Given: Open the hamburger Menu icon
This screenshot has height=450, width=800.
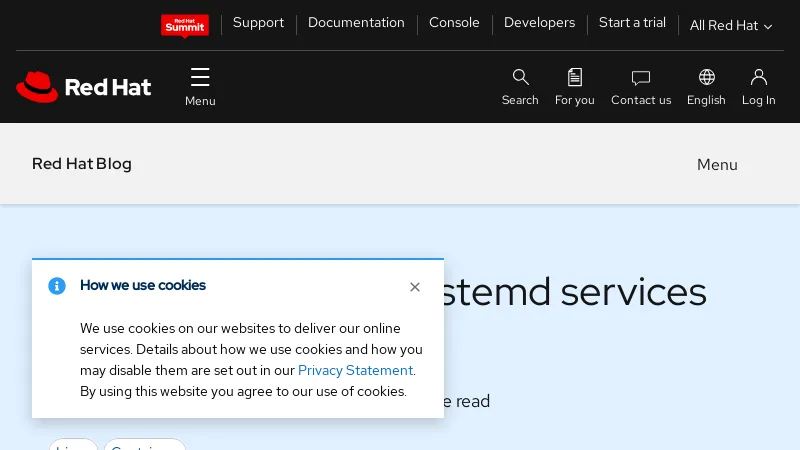Looking at the screenshot, I should point(200,78).
